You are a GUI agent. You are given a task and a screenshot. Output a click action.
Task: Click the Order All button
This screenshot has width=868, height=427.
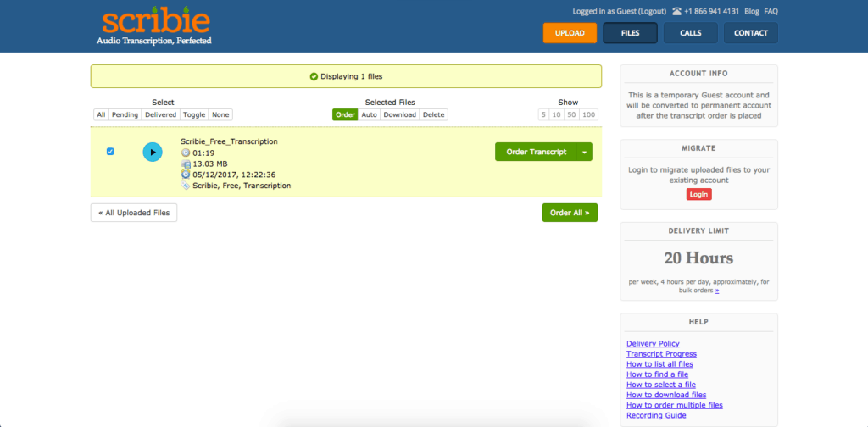tap(570, 213)
